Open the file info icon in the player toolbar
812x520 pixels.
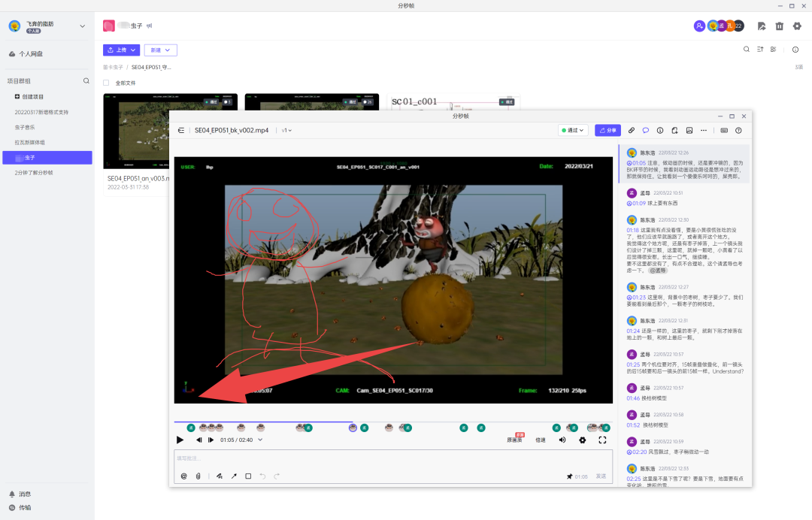[x=660, y=131]
